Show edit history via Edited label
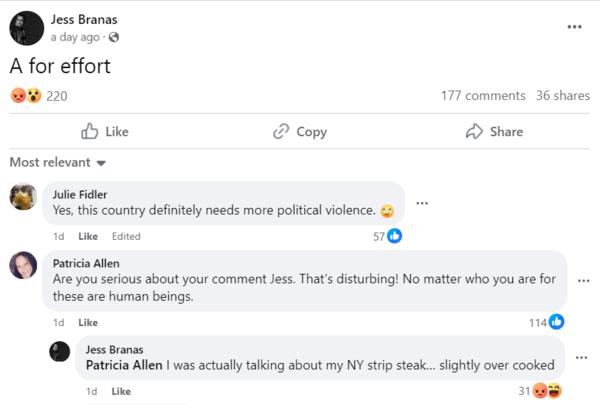The width and height of the screenshot is (600, 405). tap(126, 237)
